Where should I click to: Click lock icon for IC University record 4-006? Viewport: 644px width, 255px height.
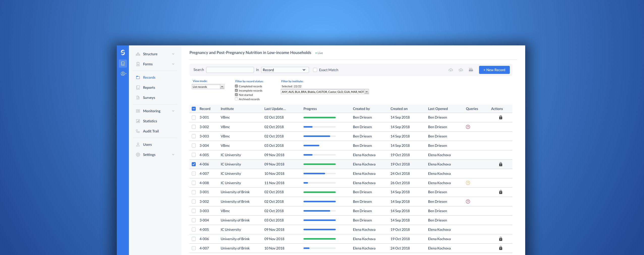[501, 164]
